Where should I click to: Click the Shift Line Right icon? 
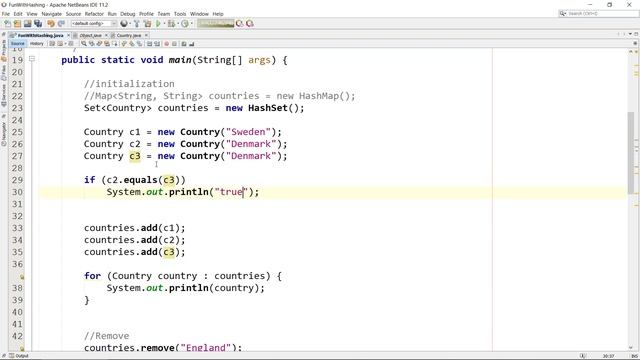(x=157, y=44)
